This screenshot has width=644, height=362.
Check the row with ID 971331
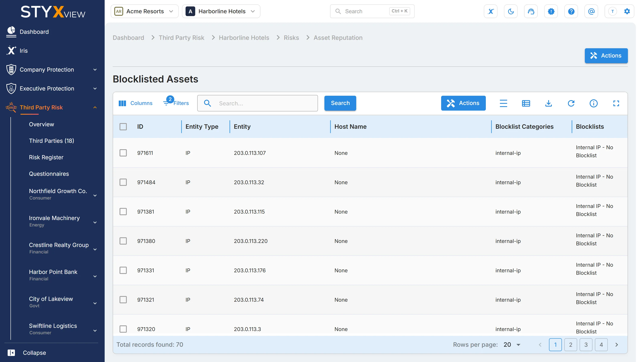(x=123, y=270)
